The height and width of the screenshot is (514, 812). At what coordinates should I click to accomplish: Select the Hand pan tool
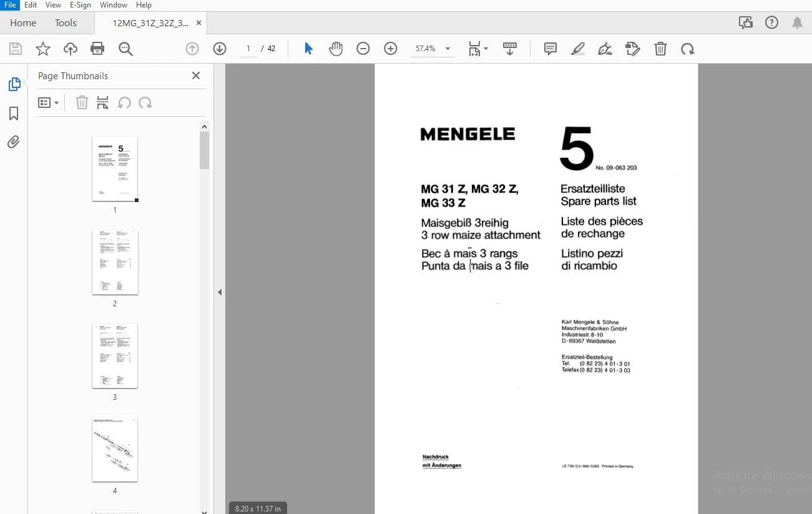(x=336, y=49)
